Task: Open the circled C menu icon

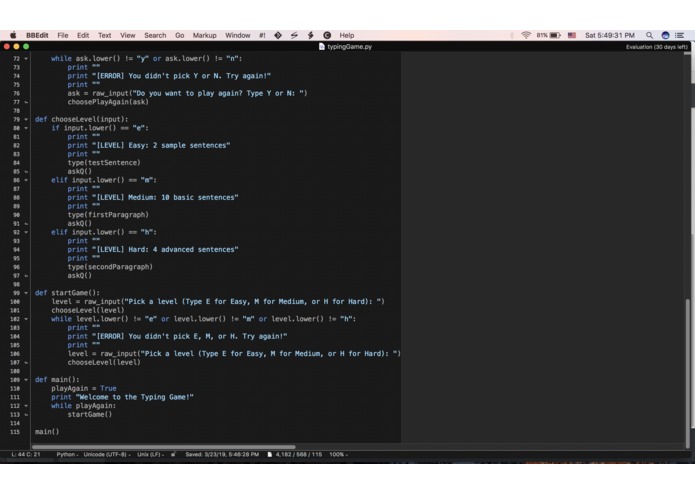Action: coord(327,35)
